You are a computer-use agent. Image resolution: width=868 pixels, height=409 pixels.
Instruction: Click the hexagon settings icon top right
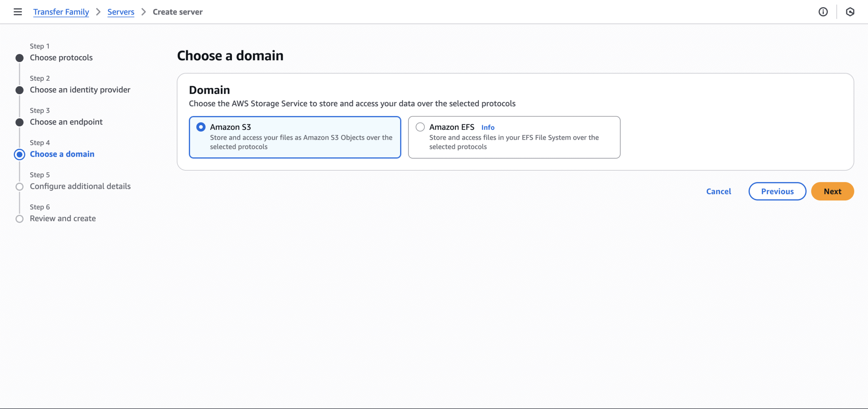[850, 12]
